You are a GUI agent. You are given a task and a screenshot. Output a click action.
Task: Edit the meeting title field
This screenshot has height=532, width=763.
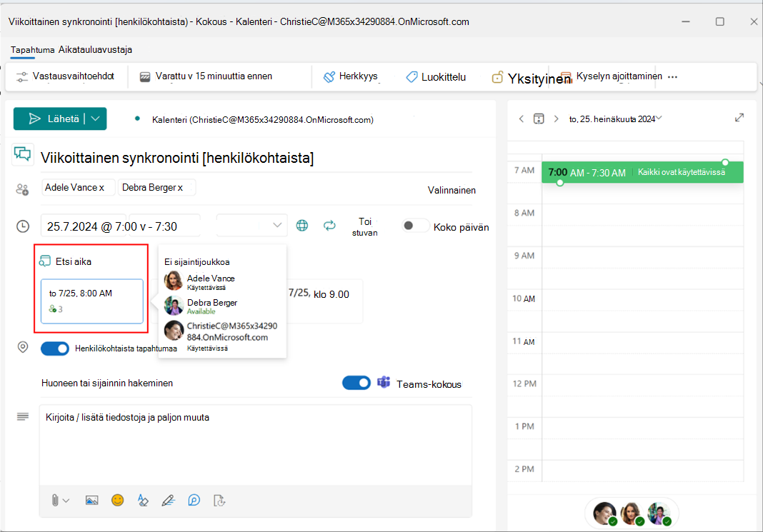256,158
